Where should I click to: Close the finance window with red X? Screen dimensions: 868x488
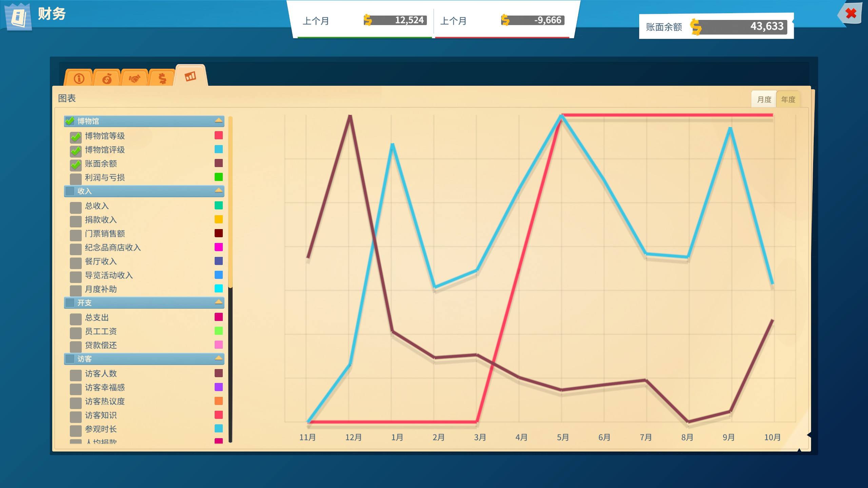tap(851, 14)
